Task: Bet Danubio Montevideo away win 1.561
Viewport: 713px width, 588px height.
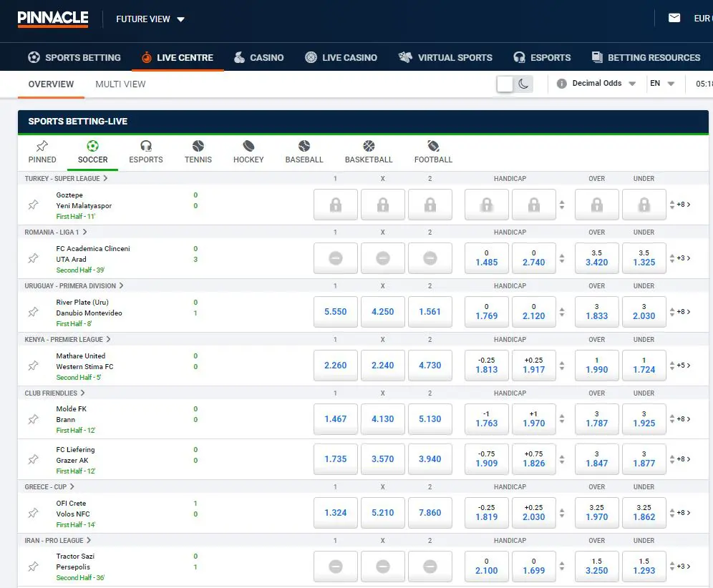Action: [x=430, y=312]
